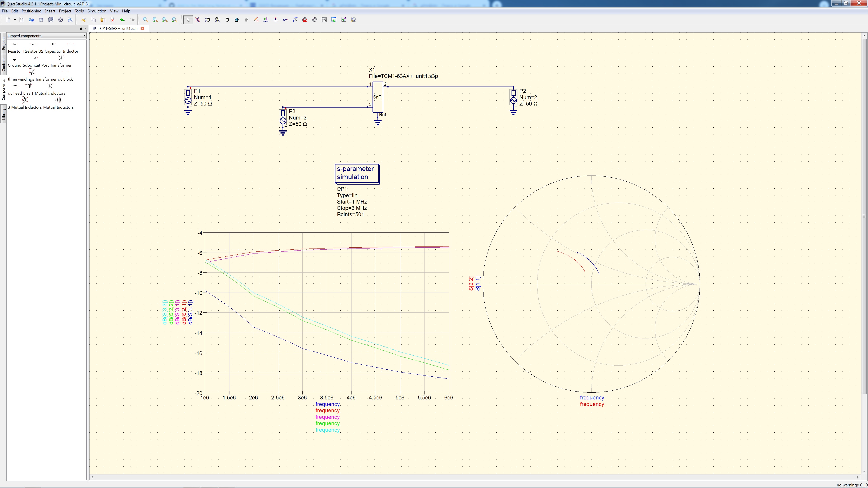
Task: Toggle the Select pointer mode button
Action: [188, 20]
